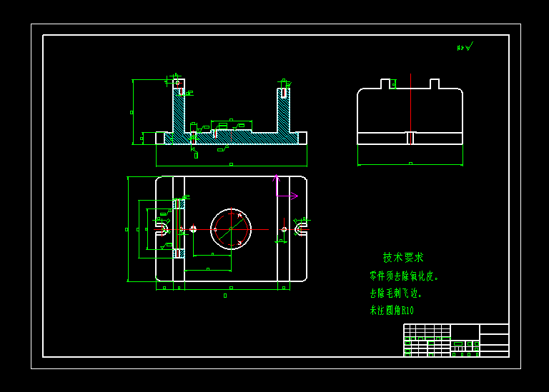Click the lower hatched block on the left rib in the plan view
Viewport: 549px width, 392px height.
(179, 253)
